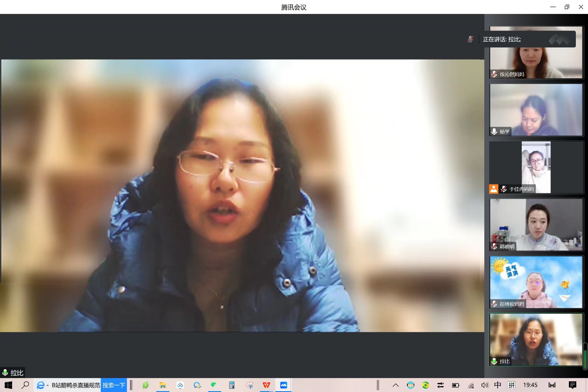
Task: Click battery status tray icon
Action: tap(456, 385)
